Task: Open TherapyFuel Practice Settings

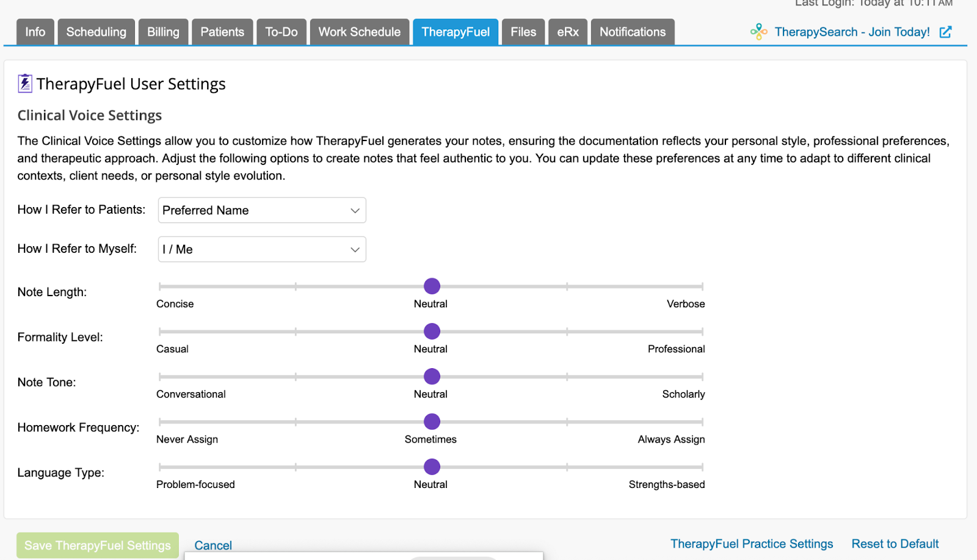Action: click(x=752, y=544)
